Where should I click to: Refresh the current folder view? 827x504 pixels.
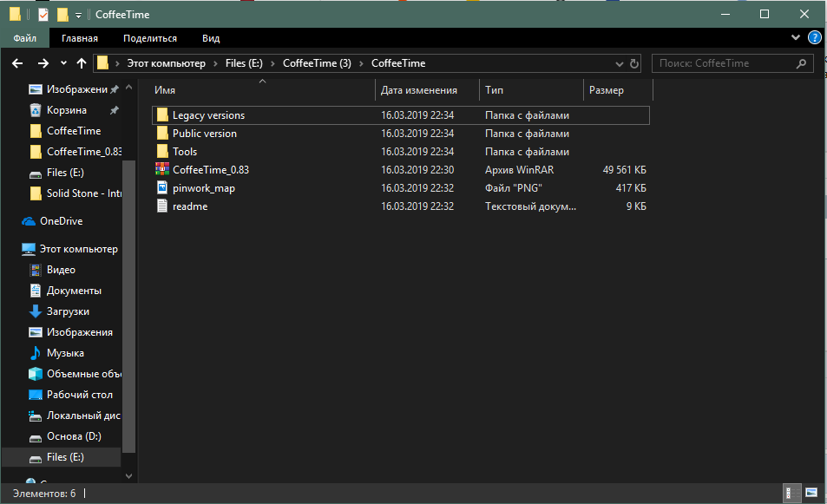tap(634, 64)
